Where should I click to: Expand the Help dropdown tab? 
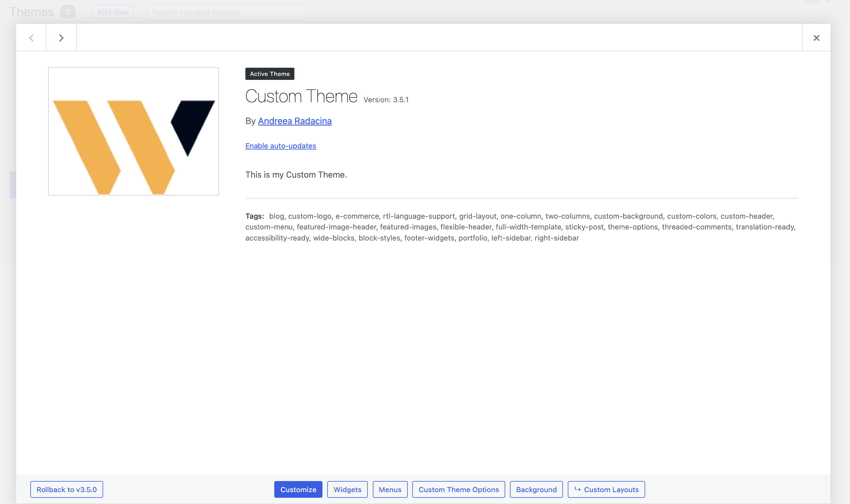click(x=816, y=3)
